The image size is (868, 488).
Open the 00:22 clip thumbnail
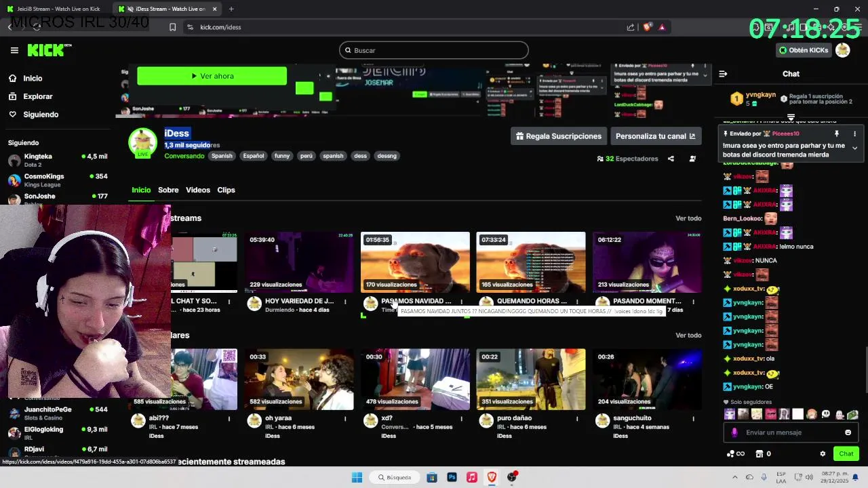click(531, 380)
